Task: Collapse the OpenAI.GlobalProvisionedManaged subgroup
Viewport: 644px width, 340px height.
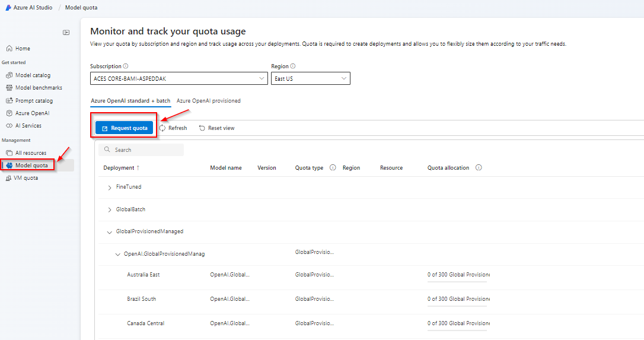Action: tap(117, 255)
